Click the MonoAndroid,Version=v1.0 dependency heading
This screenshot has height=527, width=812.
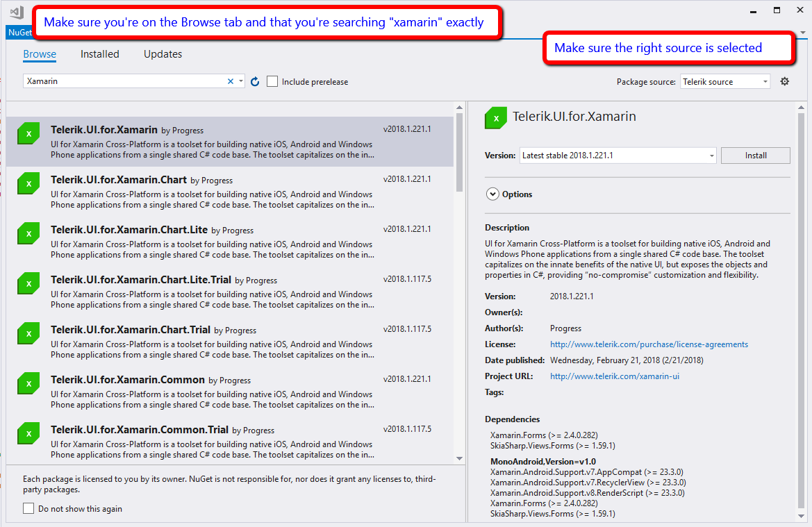click(542, 461)
